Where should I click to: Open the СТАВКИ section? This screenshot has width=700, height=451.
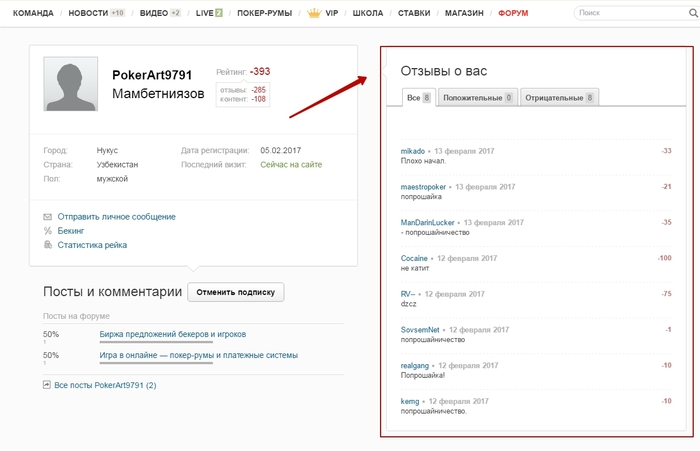click(414, 13)
